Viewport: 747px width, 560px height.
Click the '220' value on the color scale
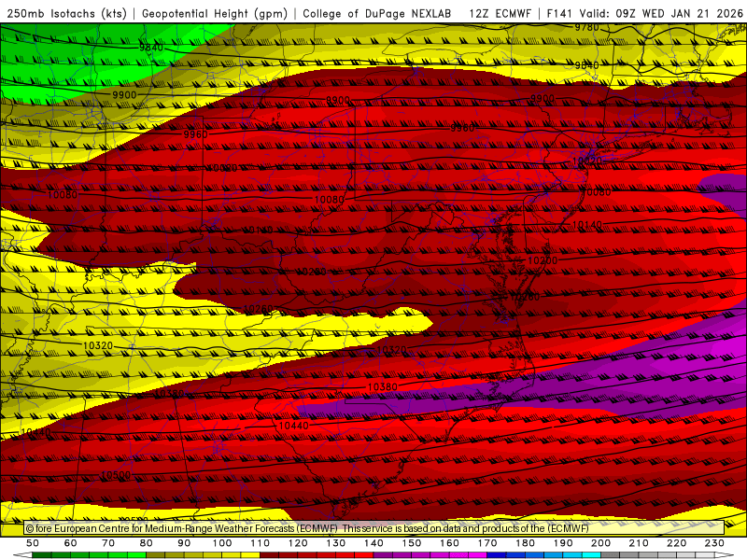coord(676,543)
